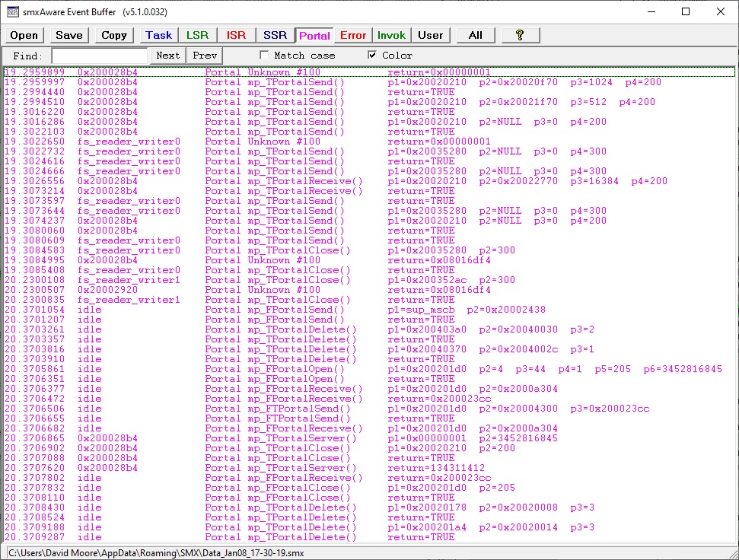Click into the Find text field
This screenshot has height=560, width=739.
[100, 56]
